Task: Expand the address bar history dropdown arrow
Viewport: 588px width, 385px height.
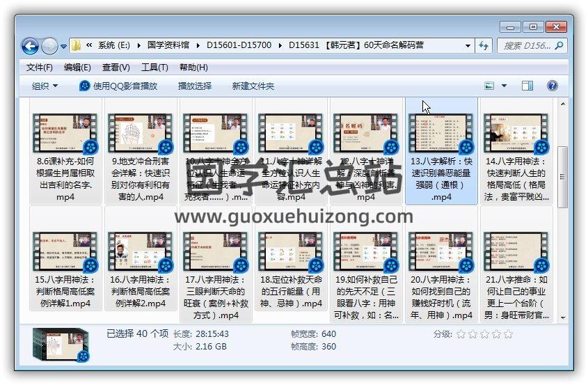Action: [x=468, y=46]
